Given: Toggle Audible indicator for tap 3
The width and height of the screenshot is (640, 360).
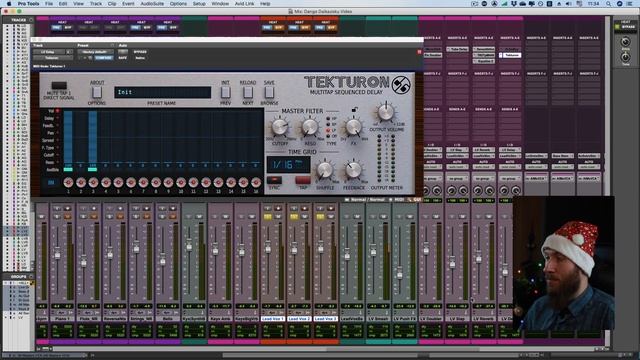Looking at the screenshot, I should point(93,169).
